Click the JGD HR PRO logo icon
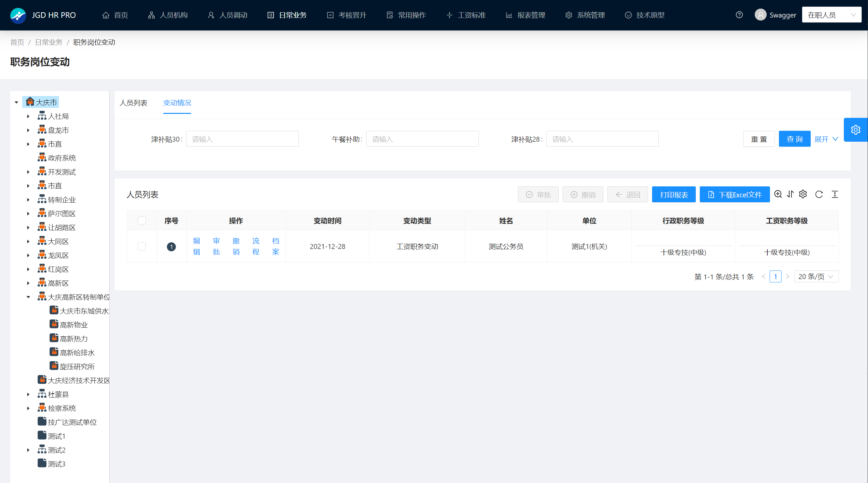Screen dimensions: 868x483 [x=18, y=15]
